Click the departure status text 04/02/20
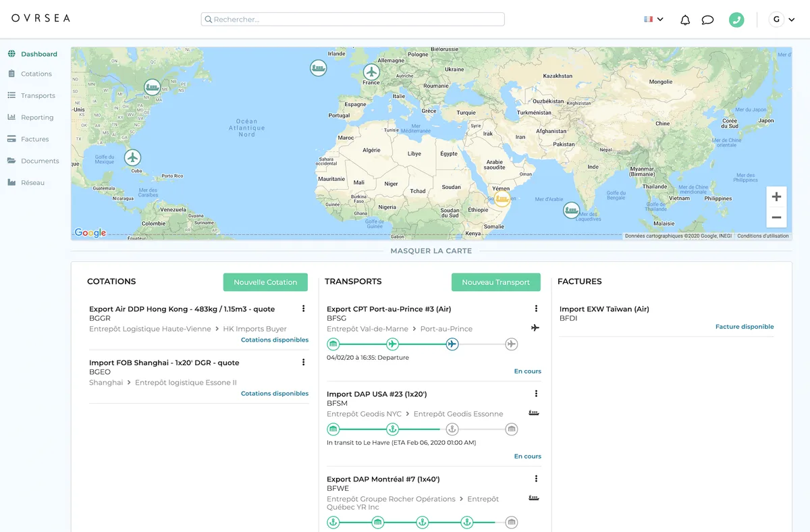The height and width of the screenshot is (532, 810). pos(368,358)
